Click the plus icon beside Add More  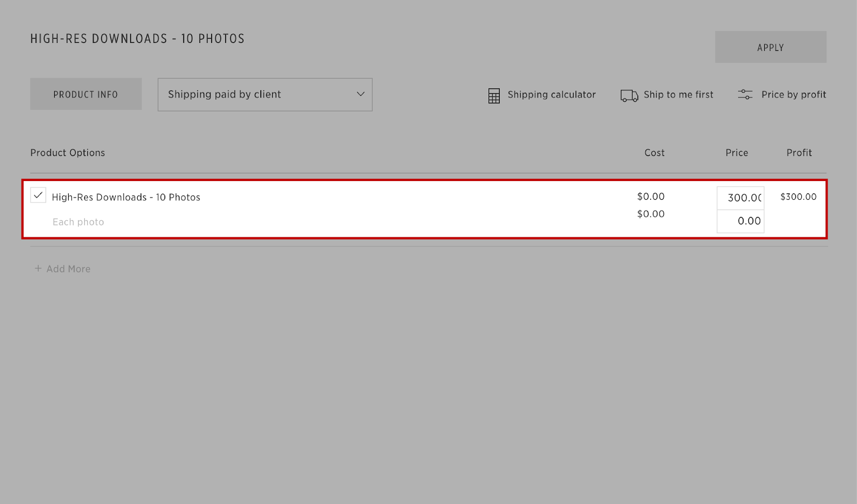click(x=38, y=268)
